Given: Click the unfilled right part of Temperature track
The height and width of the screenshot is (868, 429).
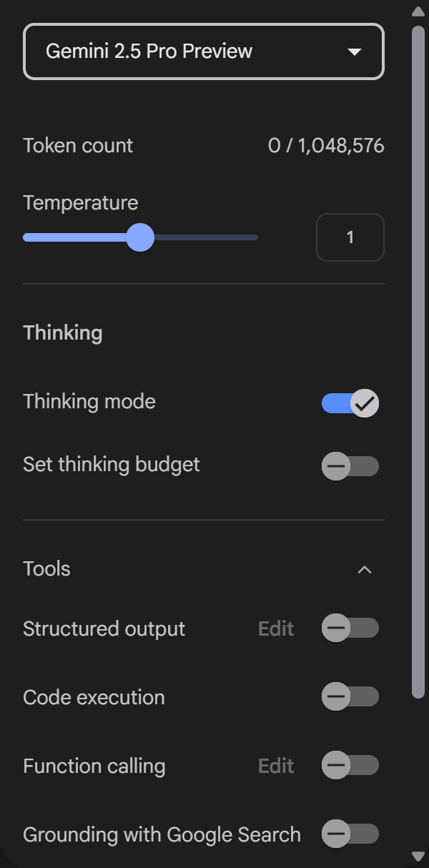Looking at the screenshot, I should point(207,237).
